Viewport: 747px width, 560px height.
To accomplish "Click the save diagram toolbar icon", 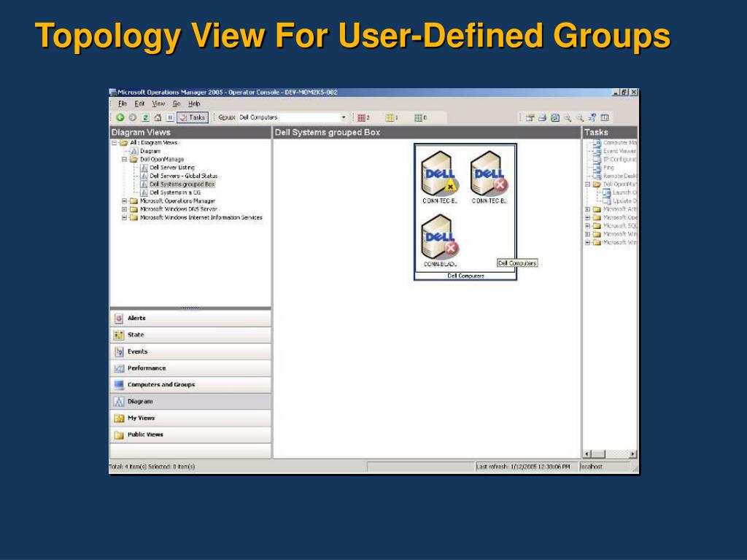I will click(x=530, y=117).
